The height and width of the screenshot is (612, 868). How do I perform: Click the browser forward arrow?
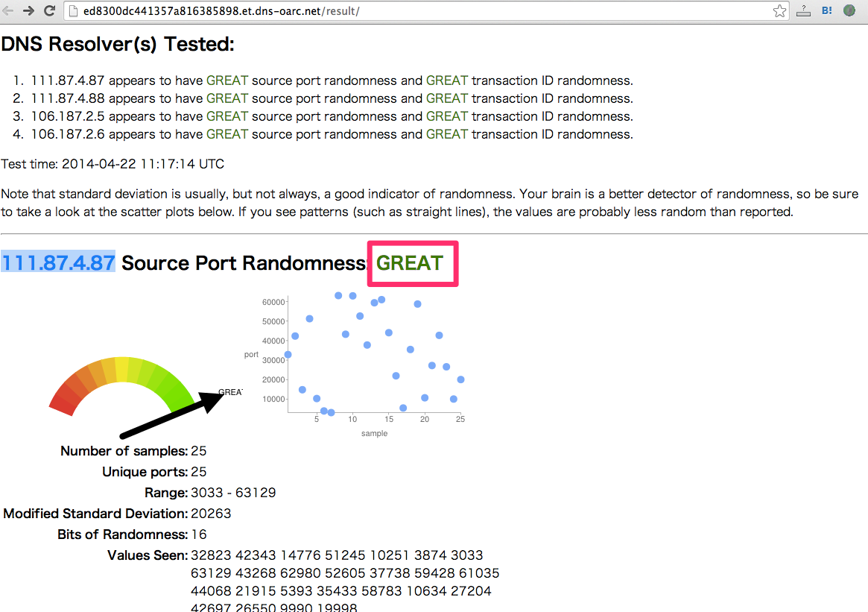point(28,10)
